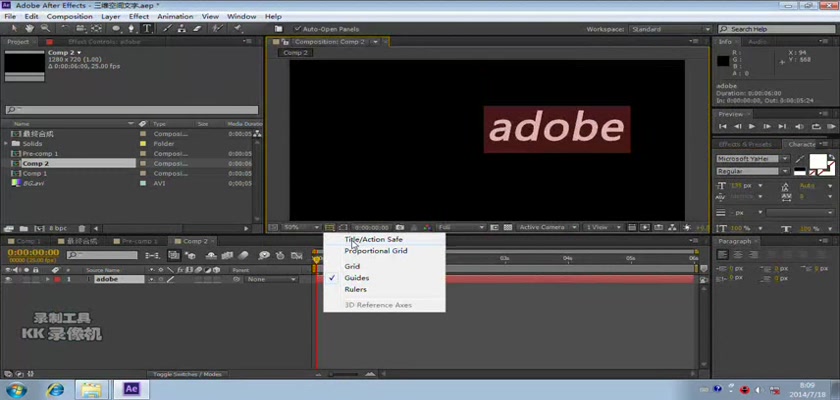Open the 1 View layout dropdown
The image size is (840, 400).
[x=603, y=227]
